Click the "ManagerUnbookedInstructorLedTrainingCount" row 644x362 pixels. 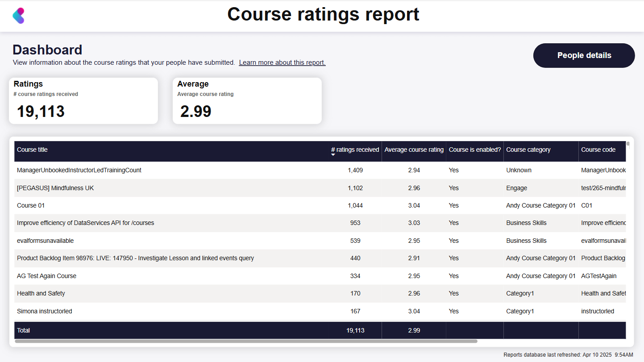(179, 170)
